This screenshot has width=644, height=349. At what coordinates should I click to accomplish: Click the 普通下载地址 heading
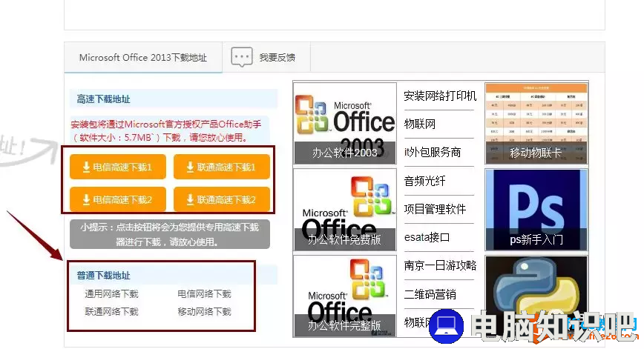pos(103,276)
